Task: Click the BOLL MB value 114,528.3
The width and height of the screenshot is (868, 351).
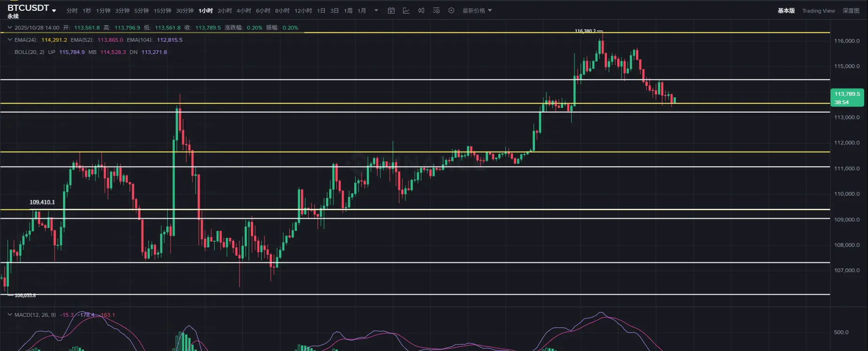Action: (x=113, y=52)
